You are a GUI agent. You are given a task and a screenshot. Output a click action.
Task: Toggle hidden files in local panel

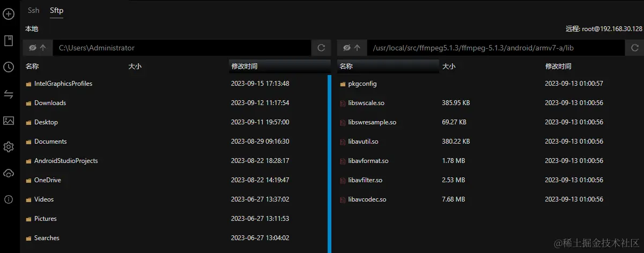32,48
